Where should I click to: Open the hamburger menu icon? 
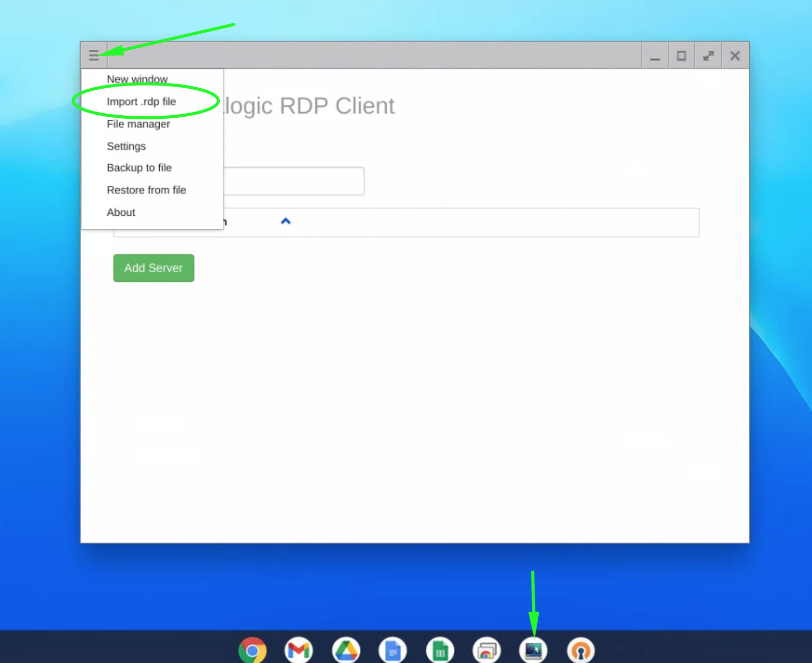coord(94,56)
